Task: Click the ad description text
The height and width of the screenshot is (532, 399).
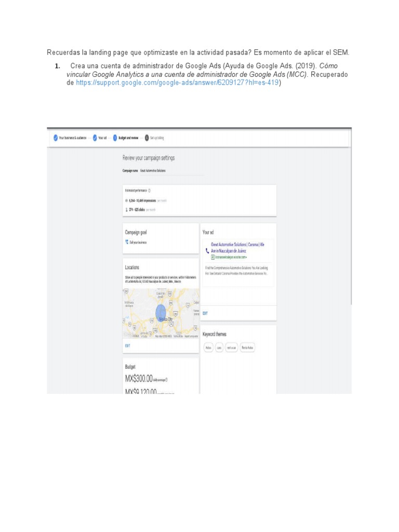Action: 236,270
